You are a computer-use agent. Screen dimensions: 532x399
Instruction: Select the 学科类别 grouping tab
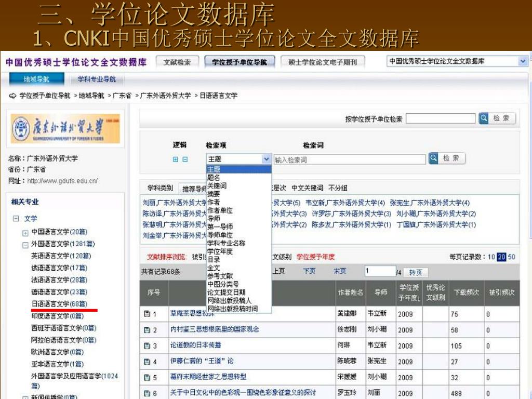coord(160,188)
